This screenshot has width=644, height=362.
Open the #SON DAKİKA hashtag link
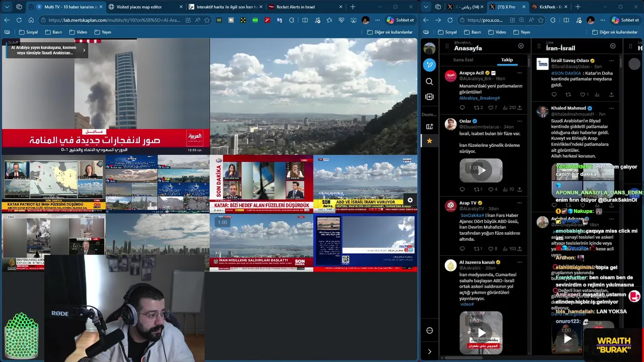(566, 73)
